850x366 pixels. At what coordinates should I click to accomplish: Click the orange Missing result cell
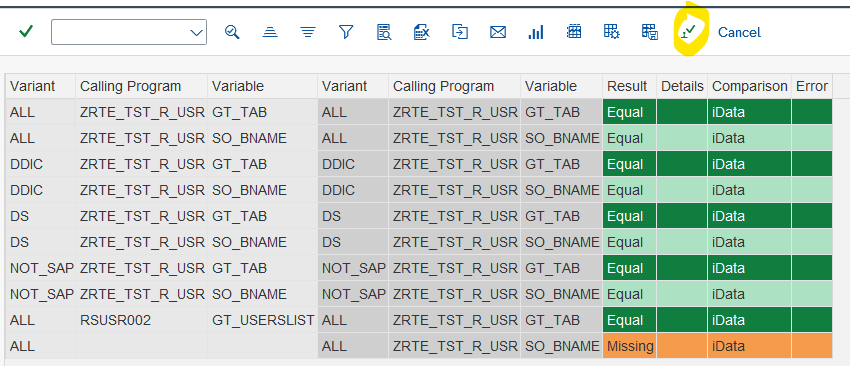tap(629, 346)
